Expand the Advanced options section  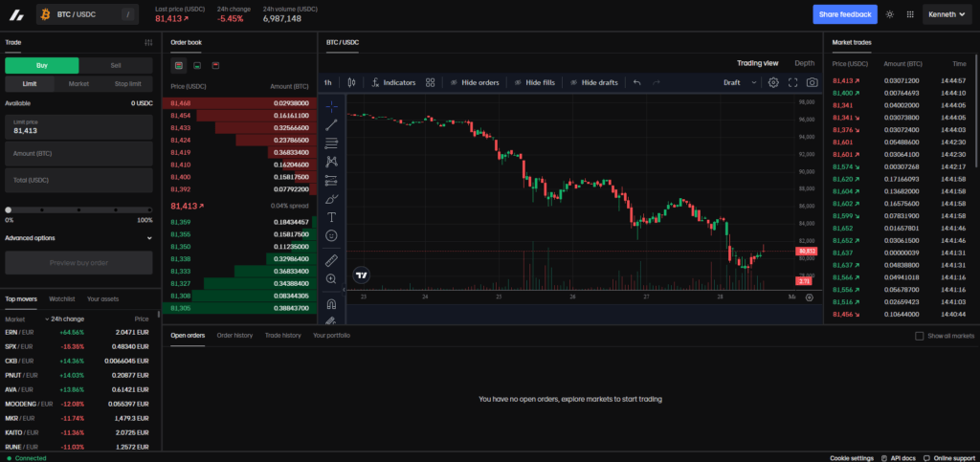coord(78,238)
